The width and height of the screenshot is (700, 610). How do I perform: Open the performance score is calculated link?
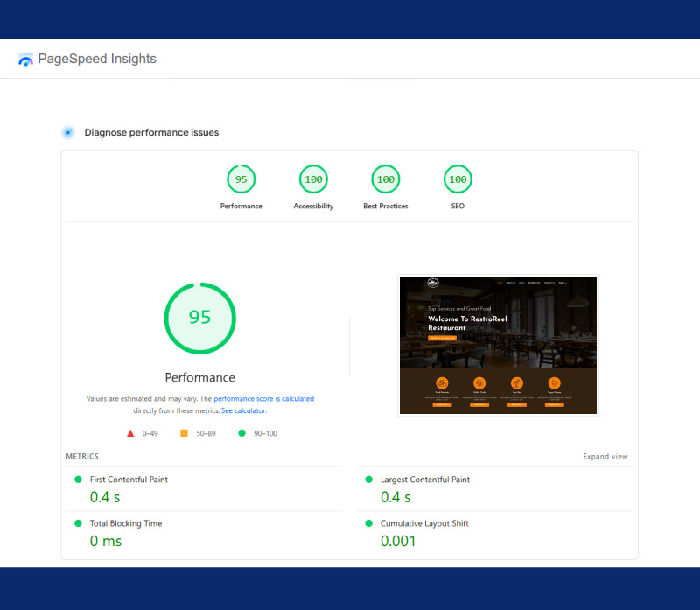click(262, 398)
